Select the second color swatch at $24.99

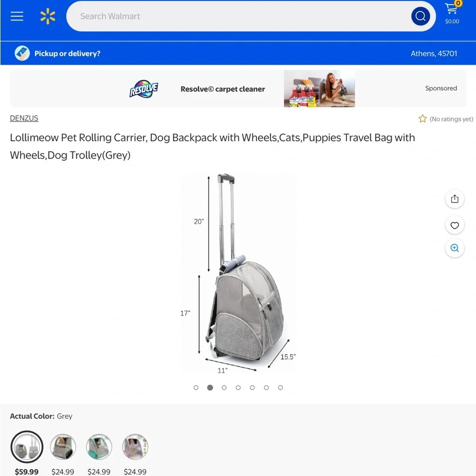click(63, 447)
